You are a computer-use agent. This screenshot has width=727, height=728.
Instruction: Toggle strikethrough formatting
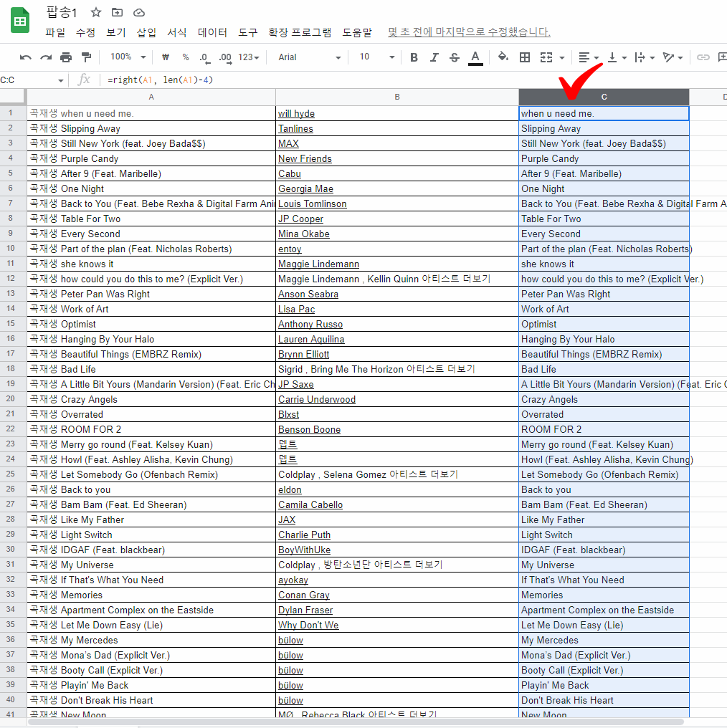coord(455,57)
